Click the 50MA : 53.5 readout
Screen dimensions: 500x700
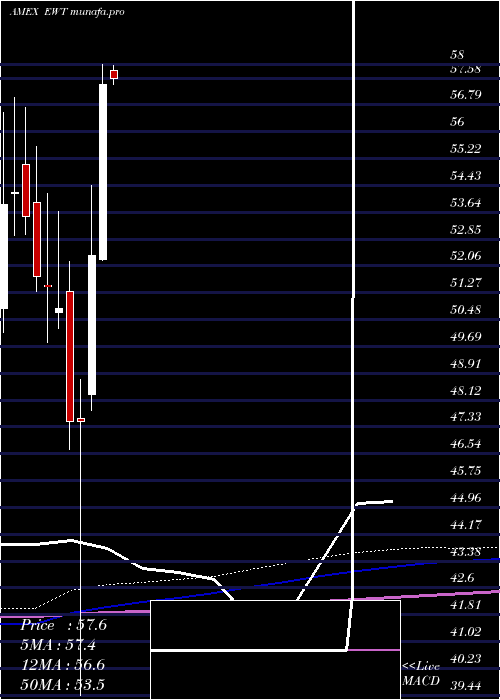tap(63, 685)
